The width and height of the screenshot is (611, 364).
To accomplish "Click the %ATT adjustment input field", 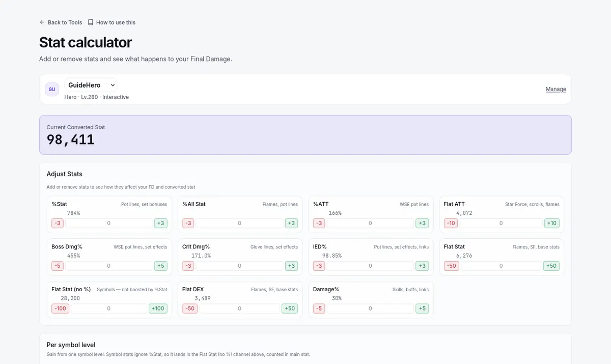I will coord(370,223).
